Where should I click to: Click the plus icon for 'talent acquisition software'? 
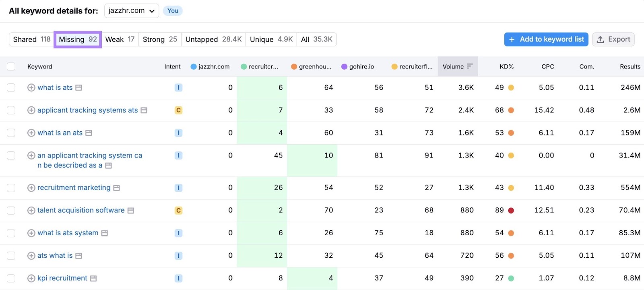coord(31,210)
